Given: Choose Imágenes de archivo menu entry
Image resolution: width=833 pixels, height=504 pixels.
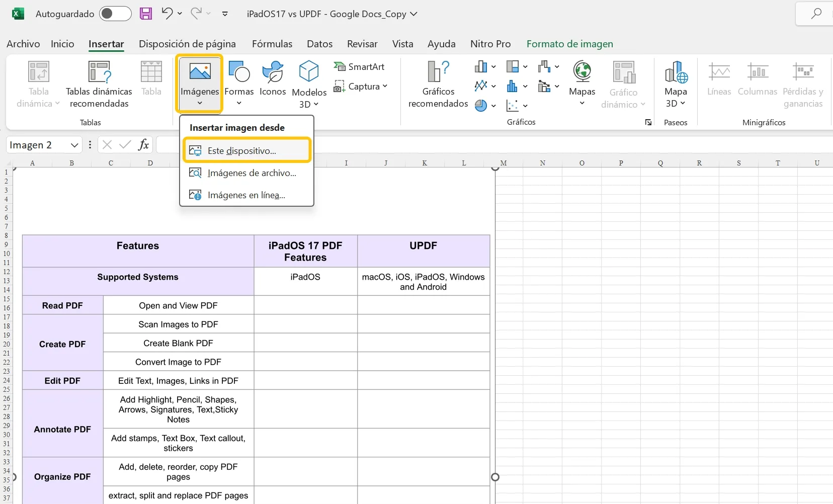Looking at the screenshot, I should [247, 173].
